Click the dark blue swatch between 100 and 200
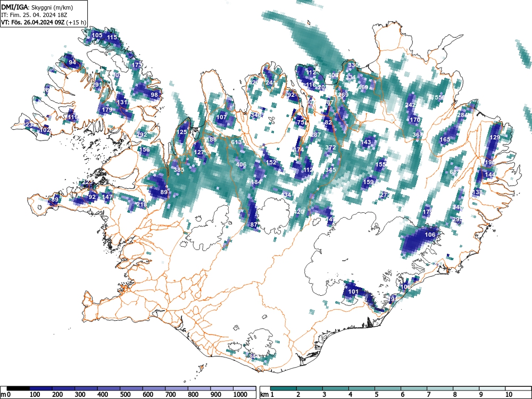This screenshot has height=399, width=532. (41, 388)
